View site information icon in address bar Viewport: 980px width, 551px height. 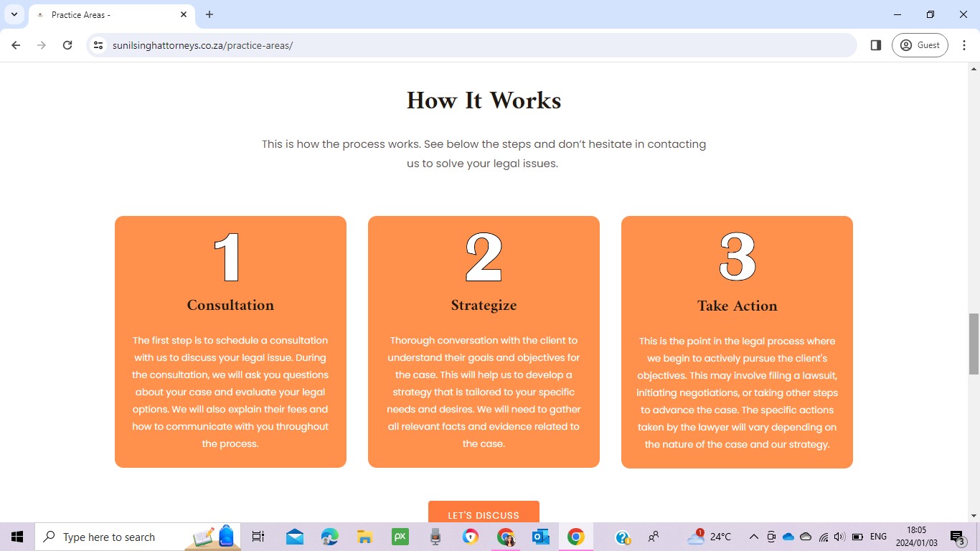click(x=99, y=45)
